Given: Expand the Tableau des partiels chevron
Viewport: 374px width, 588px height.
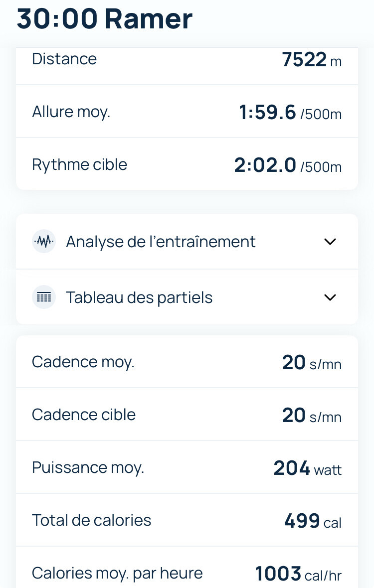Looking at the screenshot, I should click(330, 297).
